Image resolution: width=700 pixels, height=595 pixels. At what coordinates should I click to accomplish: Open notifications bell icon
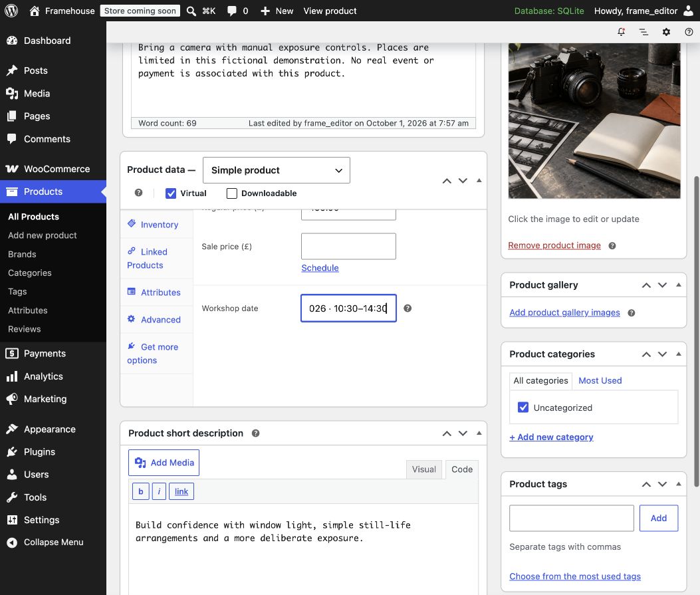[x=621, y=32]
